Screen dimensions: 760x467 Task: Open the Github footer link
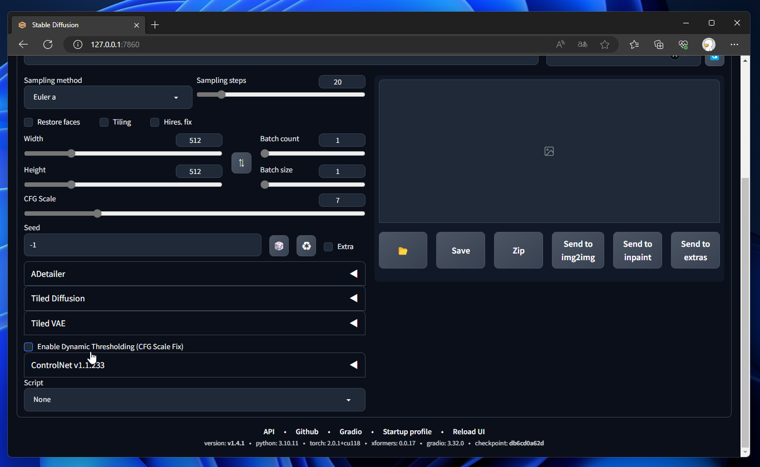point(307,432)
